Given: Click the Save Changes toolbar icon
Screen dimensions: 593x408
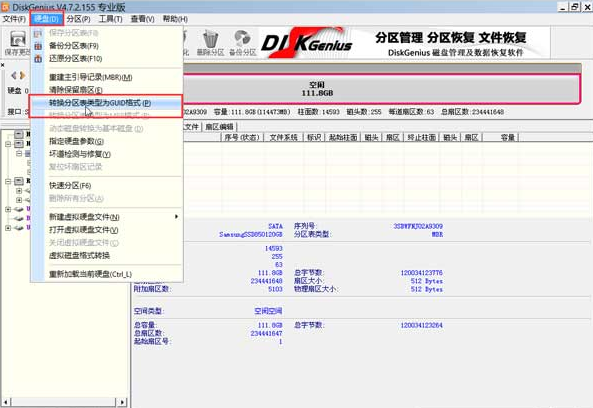Looking at the screenshot, I should pyautogui.click(x=17, y=40).
